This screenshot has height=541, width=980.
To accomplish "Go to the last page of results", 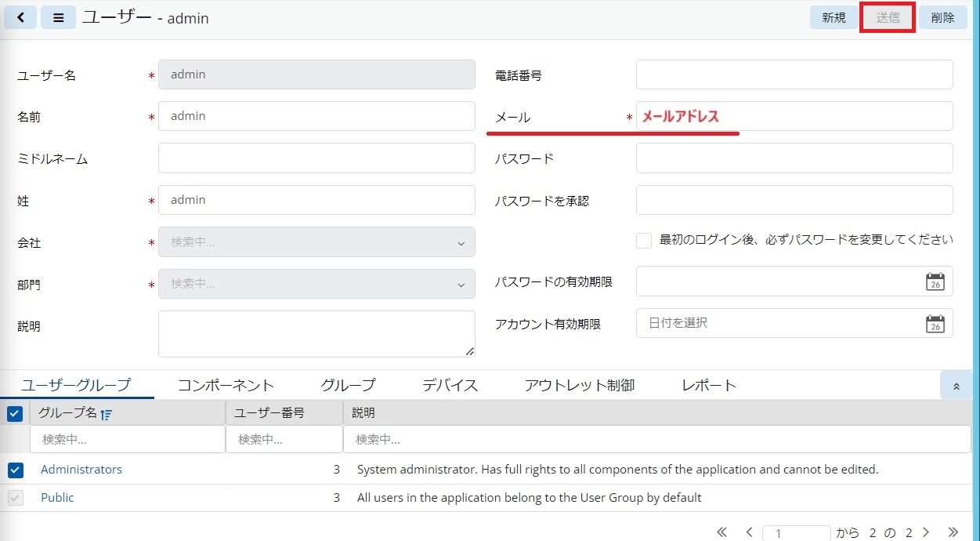I will (953, 532).
